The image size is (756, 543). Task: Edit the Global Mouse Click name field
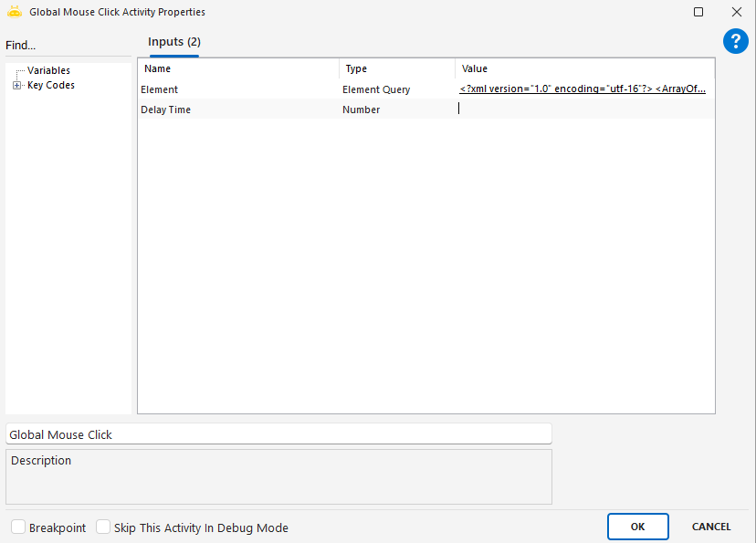[x=278, y=434]
